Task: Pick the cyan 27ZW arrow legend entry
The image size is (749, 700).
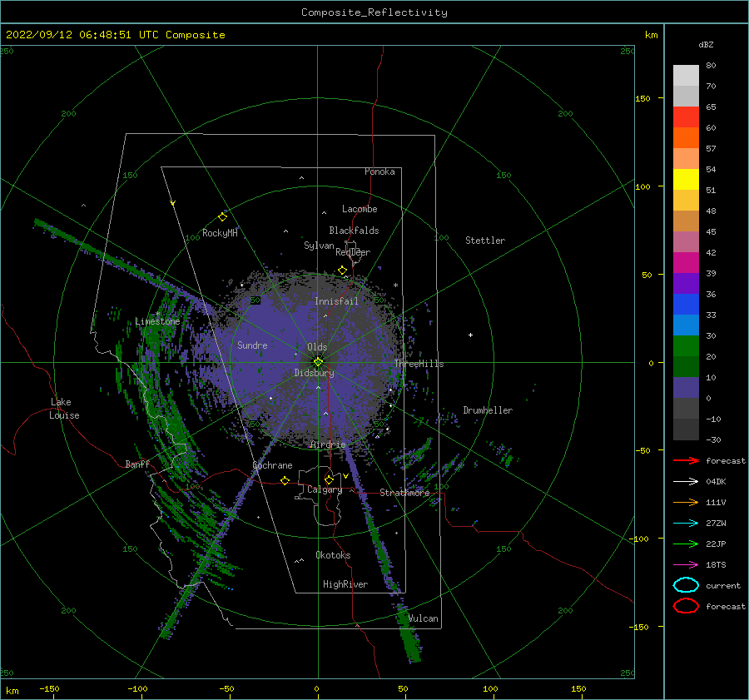Action: (x=686, y=524)
